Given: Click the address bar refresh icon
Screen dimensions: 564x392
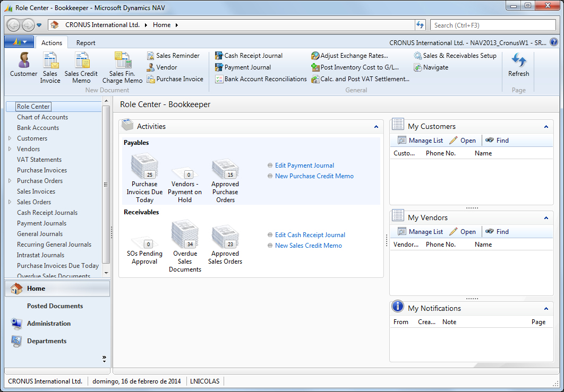Looking at the screenshot, I should coord(420,25).
